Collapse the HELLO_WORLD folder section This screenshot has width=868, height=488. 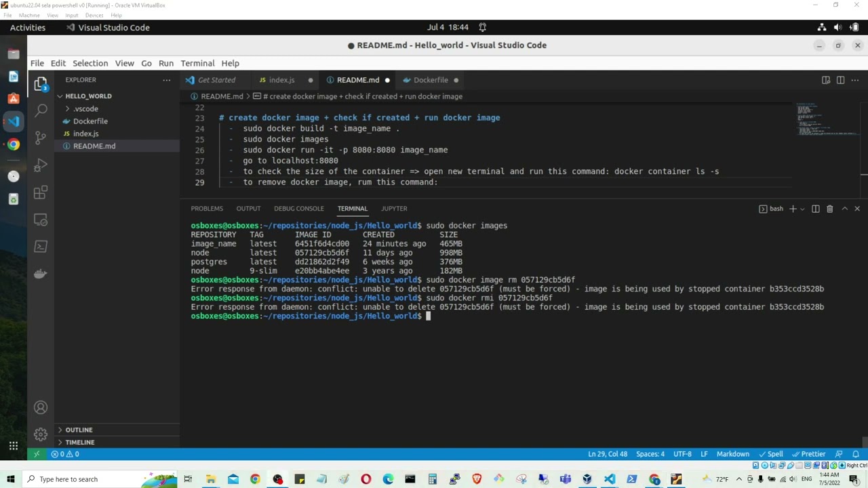88,96
